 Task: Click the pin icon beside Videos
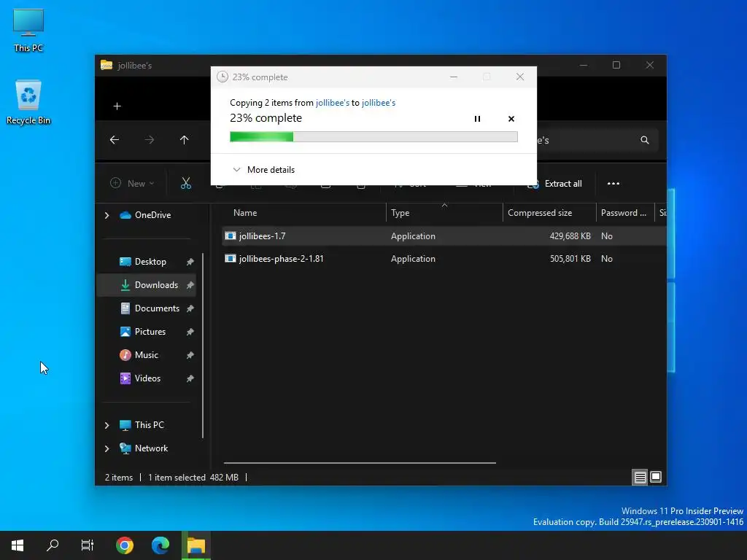pos(190,378)
